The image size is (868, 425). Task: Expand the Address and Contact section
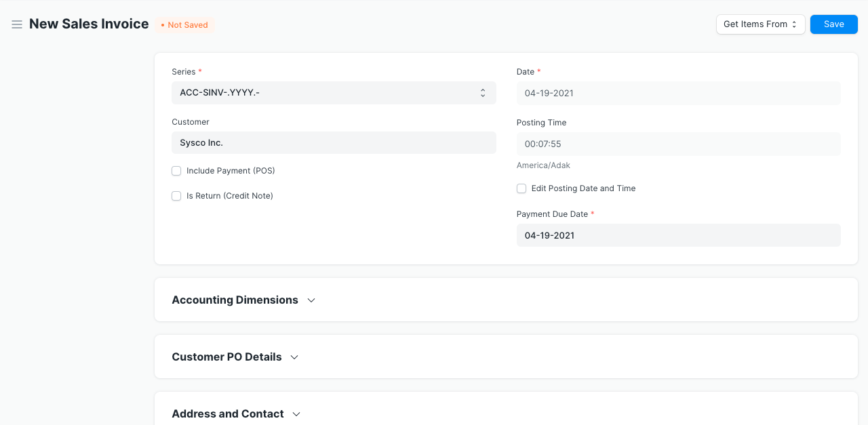tap(227, 414)
